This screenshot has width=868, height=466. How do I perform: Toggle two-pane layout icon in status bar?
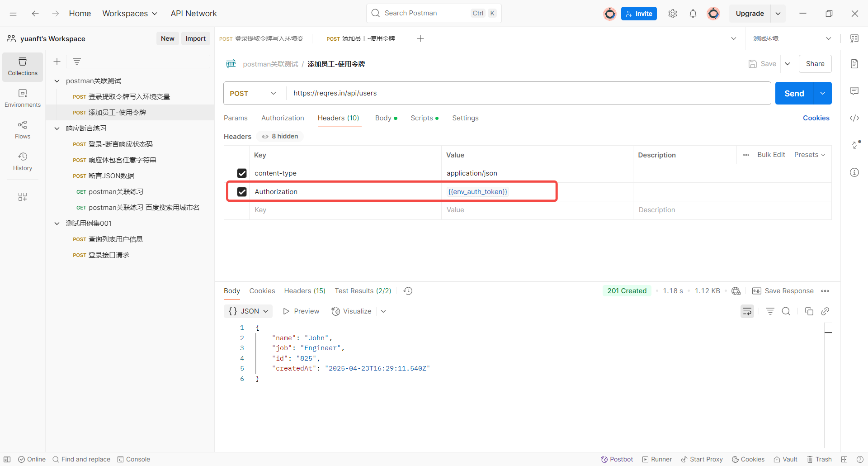point(844,459)
